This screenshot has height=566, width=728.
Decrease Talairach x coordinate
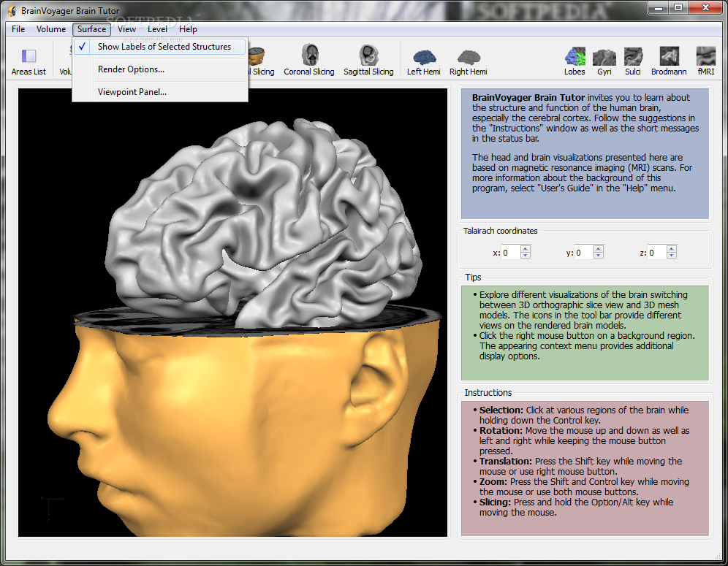[x=525, y=255]
